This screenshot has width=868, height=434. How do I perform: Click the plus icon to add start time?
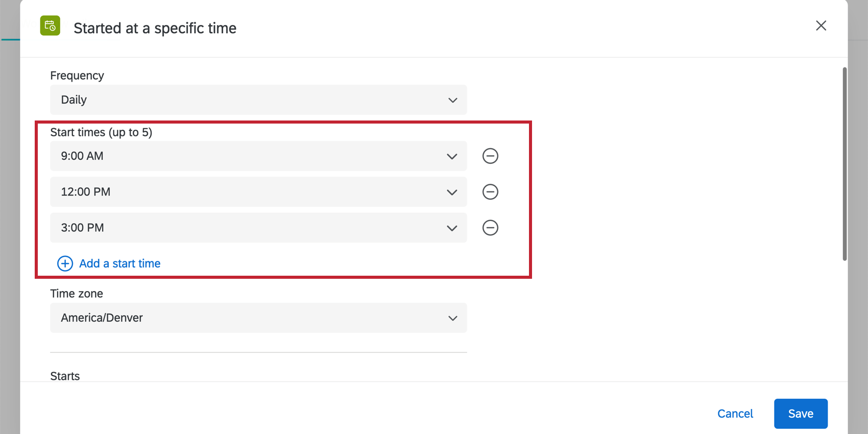[x=65, y=263]
